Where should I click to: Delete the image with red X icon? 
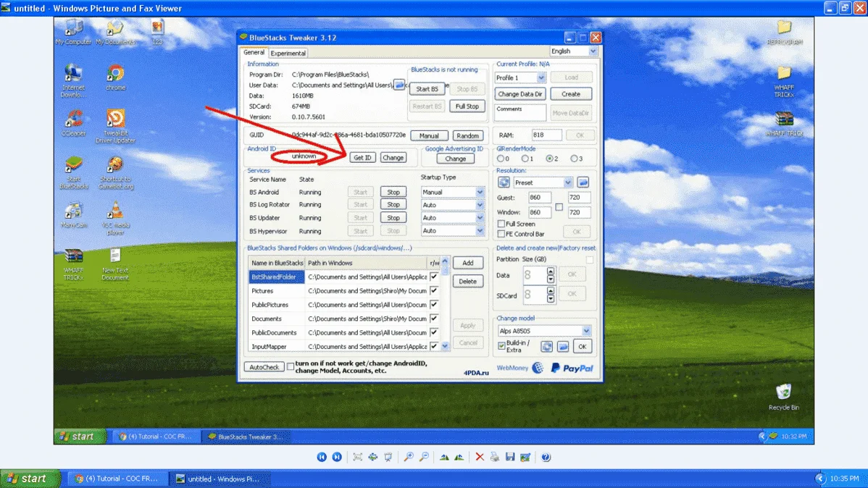click(x=480, y=457)
